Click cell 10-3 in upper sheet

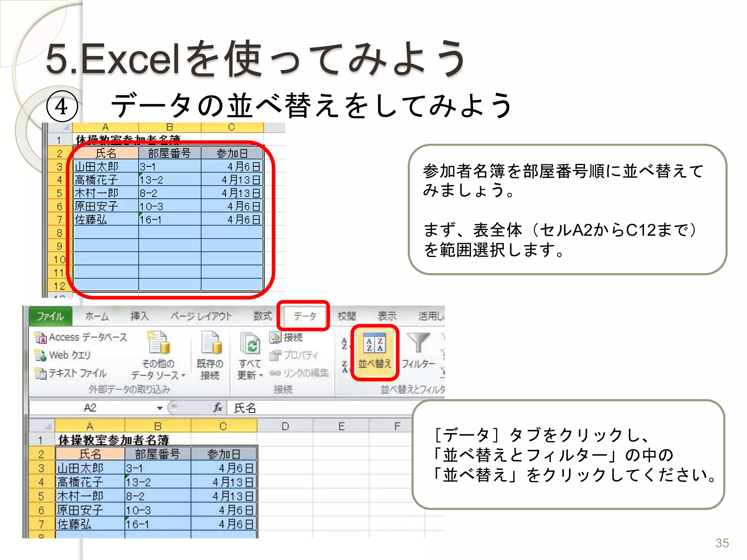[170, 206]
